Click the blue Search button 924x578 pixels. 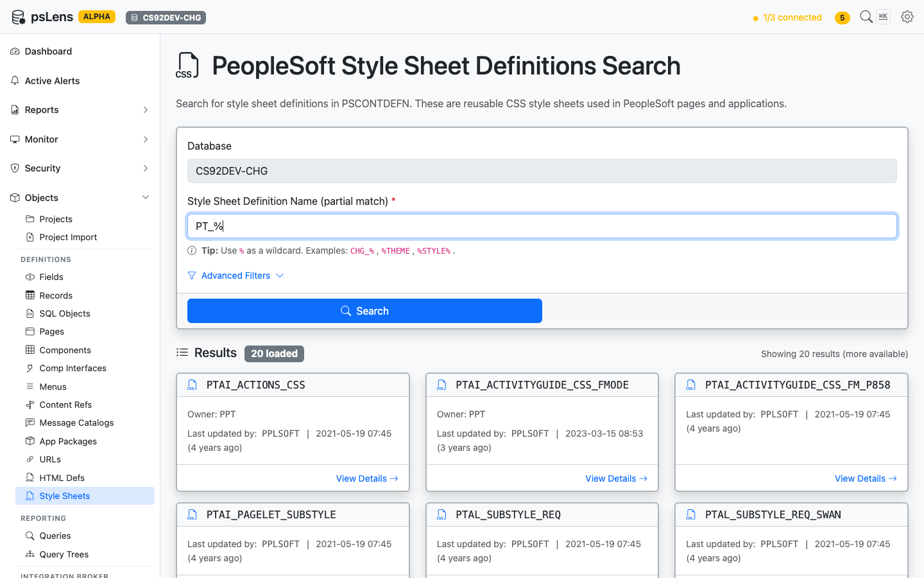364,311
